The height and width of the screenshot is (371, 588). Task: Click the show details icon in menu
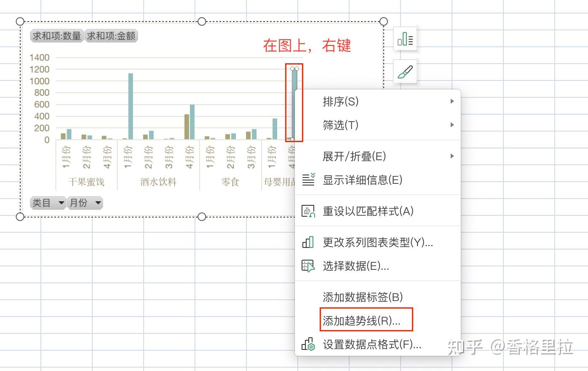[309, 180]
